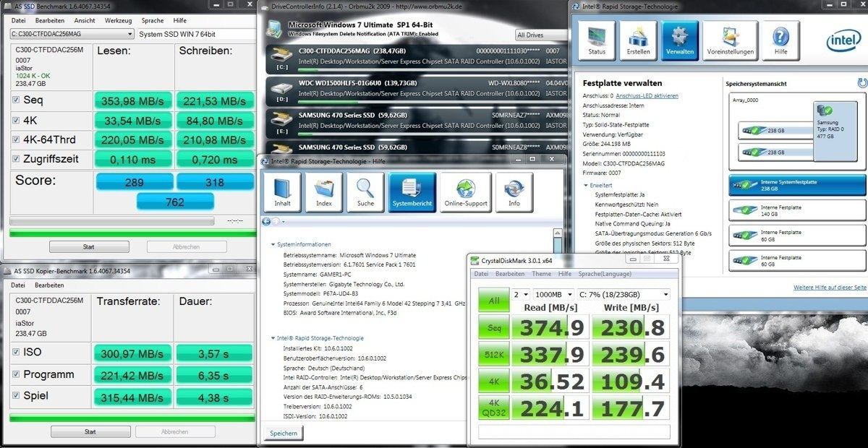This screenshot has height=448, width=868.
Task: Click the DriveControllerInfo Windows 7 header icon
Action: pos(275,29)
